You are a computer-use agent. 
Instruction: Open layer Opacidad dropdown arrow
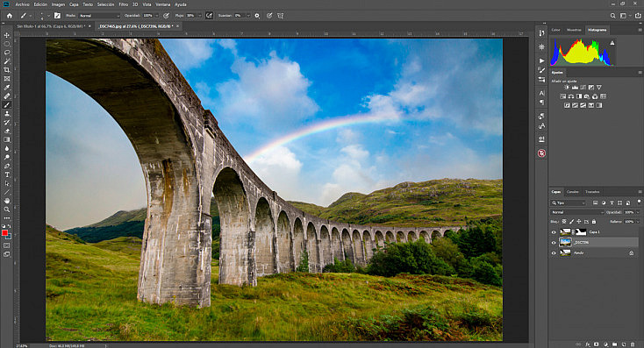pos(638,212)
